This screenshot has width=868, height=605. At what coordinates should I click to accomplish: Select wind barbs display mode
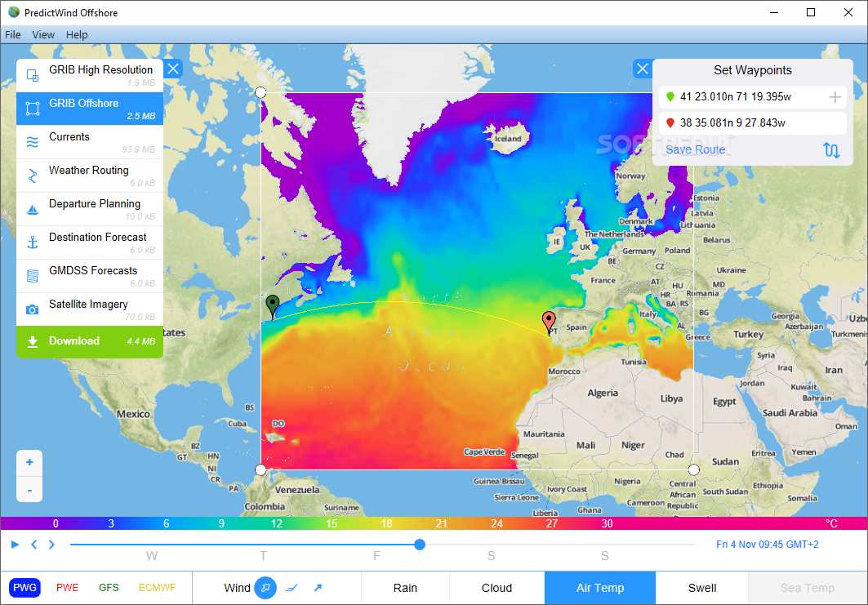coord(292,588)
